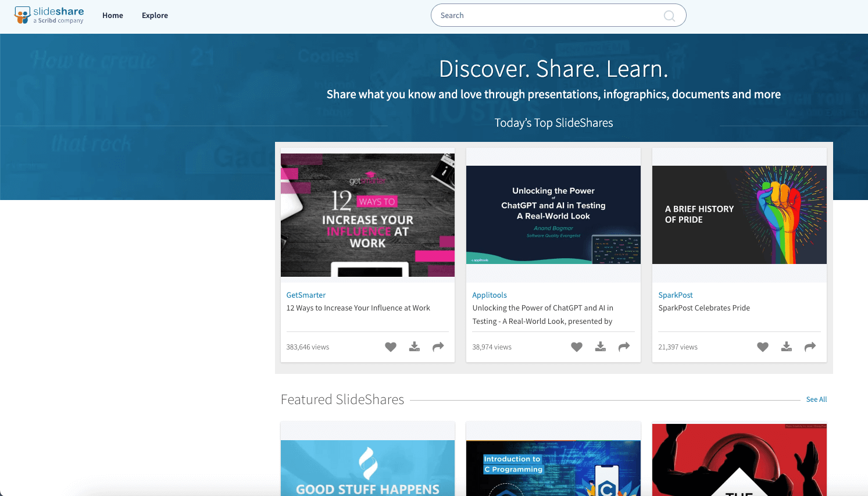The image size is (868, 496).
Task: Like the SparkPost Celebrates Pride slideshow
Action: [x=763, y=347]
